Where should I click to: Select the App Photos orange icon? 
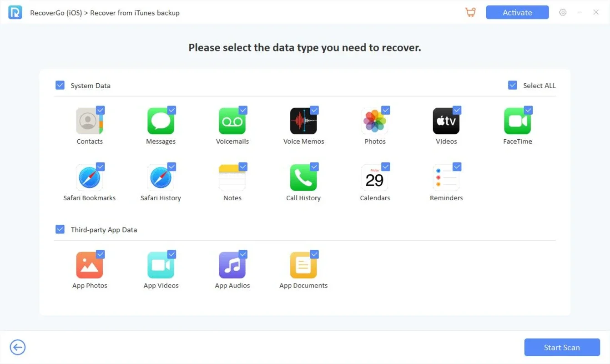coord(89,265)
